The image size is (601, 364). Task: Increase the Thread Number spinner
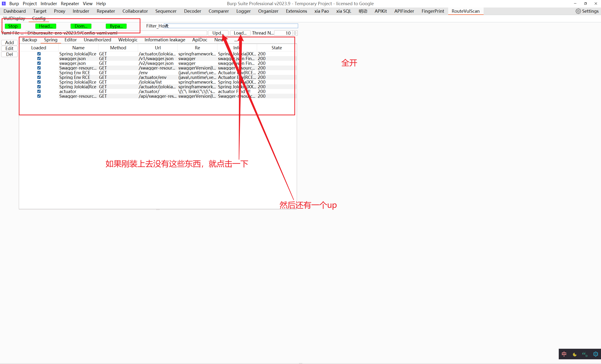click(295, 32)
